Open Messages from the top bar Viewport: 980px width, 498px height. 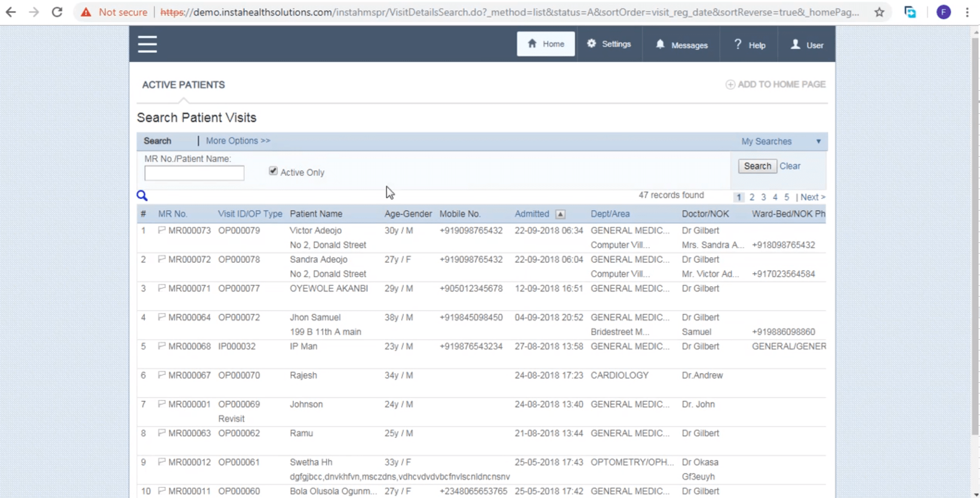(x=682, y=45)
